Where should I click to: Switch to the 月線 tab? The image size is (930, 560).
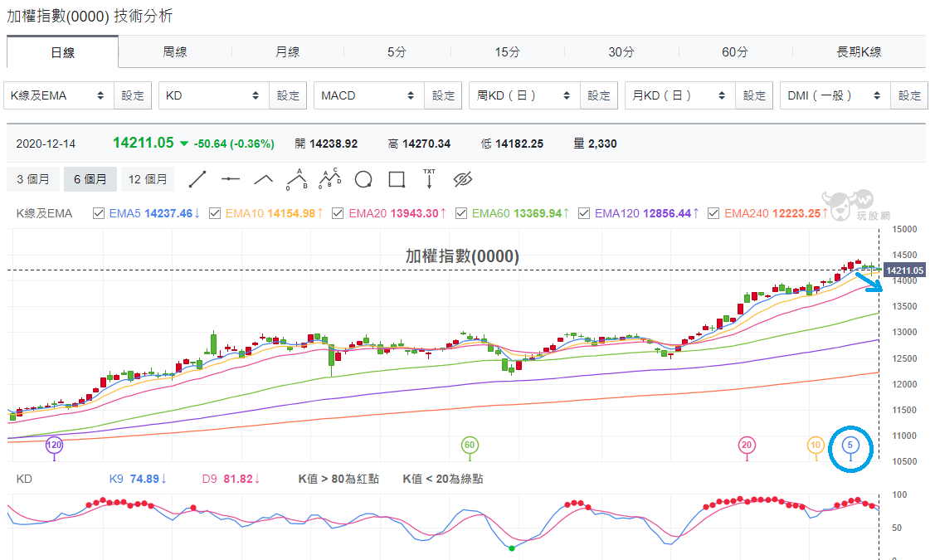point(288,52)
